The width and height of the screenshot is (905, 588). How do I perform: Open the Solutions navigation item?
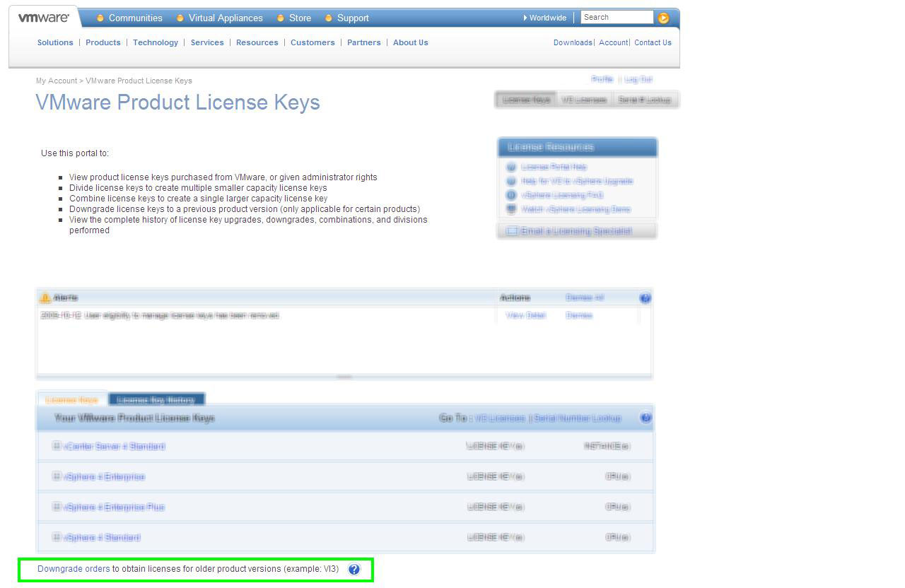55,42
